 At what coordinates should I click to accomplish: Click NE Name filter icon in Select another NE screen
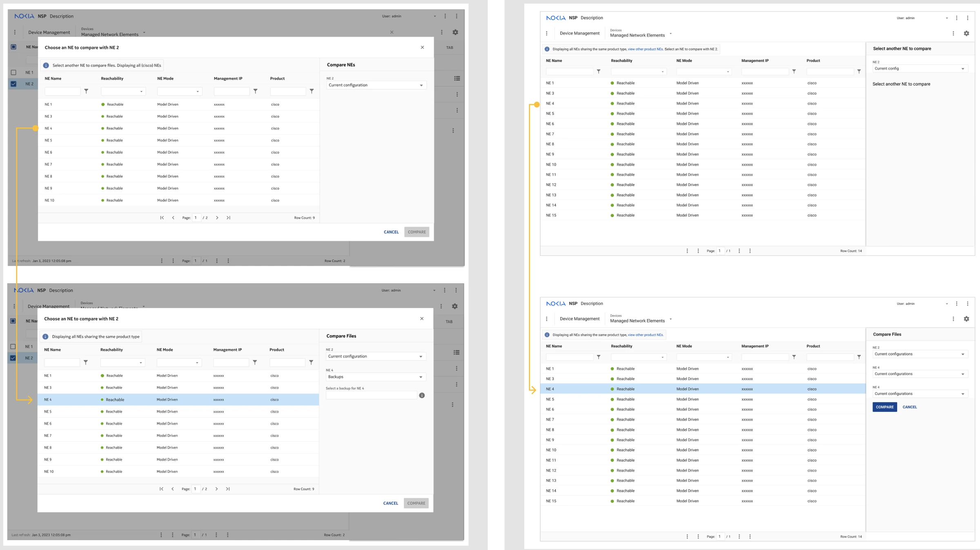[599, 71]
